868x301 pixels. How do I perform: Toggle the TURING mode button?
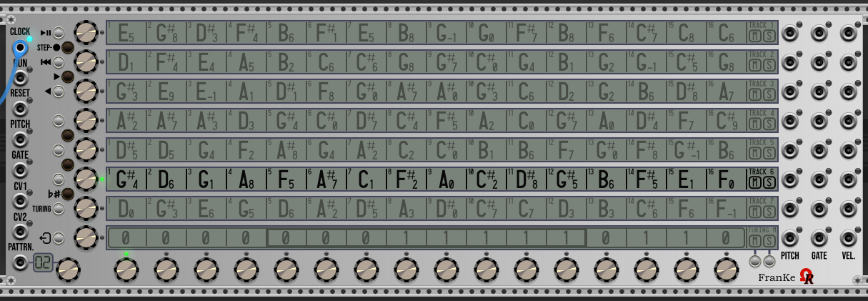(x=59, y=209)
